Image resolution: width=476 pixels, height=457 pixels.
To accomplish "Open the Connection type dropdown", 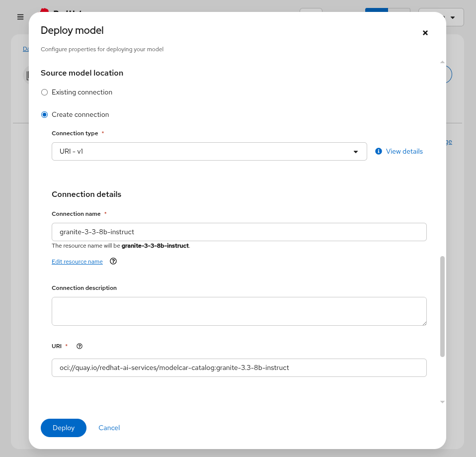I will click(x=209, y=151).
